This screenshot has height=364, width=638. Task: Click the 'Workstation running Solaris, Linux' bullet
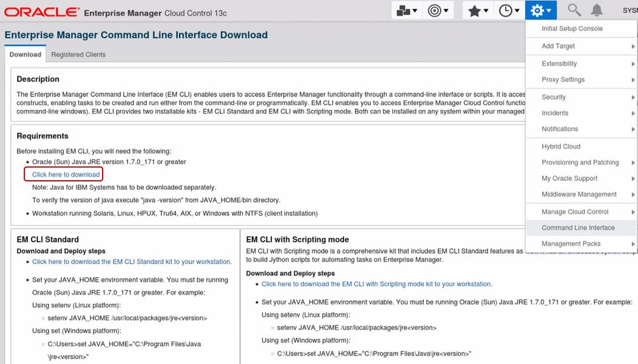click(x=175, y=213)
